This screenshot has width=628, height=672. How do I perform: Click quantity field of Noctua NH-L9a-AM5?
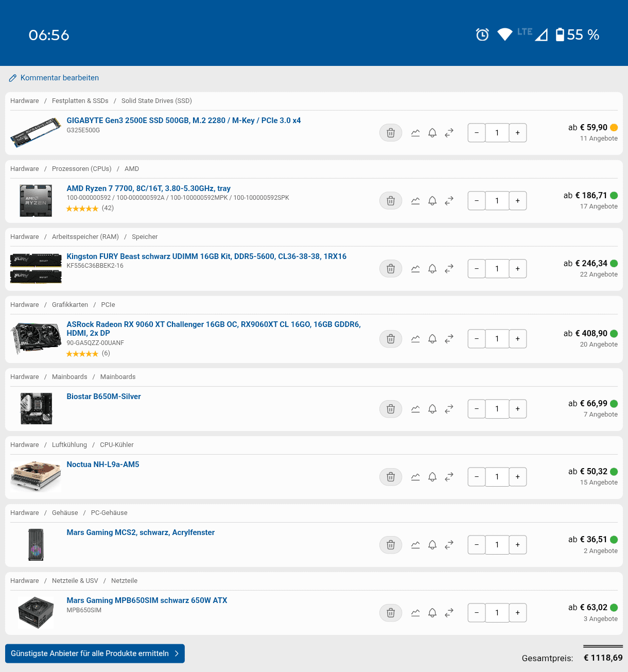497,477
